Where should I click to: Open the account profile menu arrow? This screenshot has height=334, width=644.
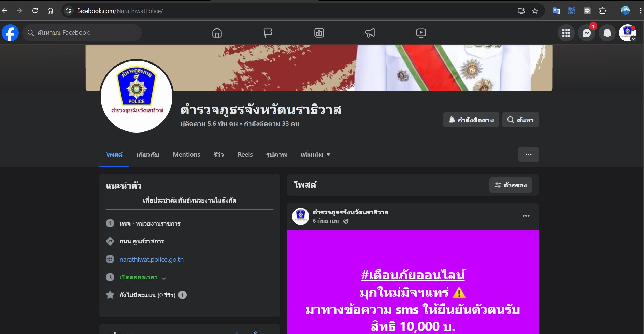[x=633, y=39]
